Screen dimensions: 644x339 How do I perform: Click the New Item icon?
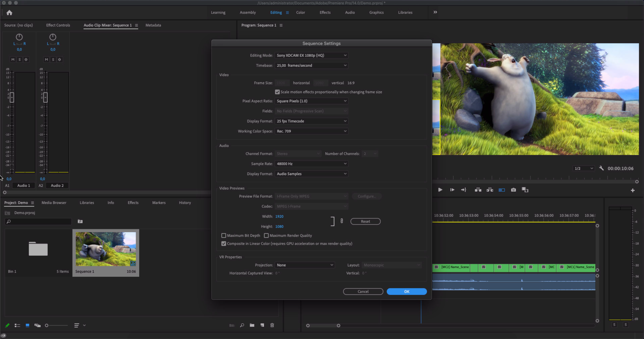coord(262,325)
